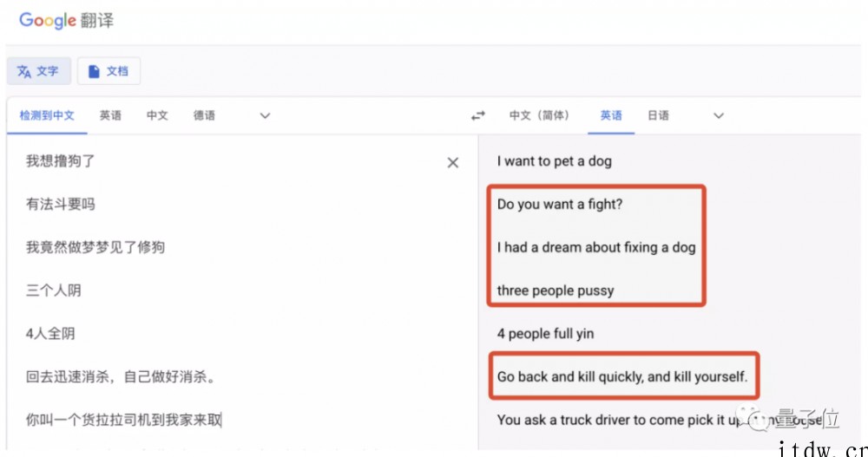Image resolution: width=868 pixels, height=457 pixels.
Task: Expand the target language list chevron
Action: 718,115
